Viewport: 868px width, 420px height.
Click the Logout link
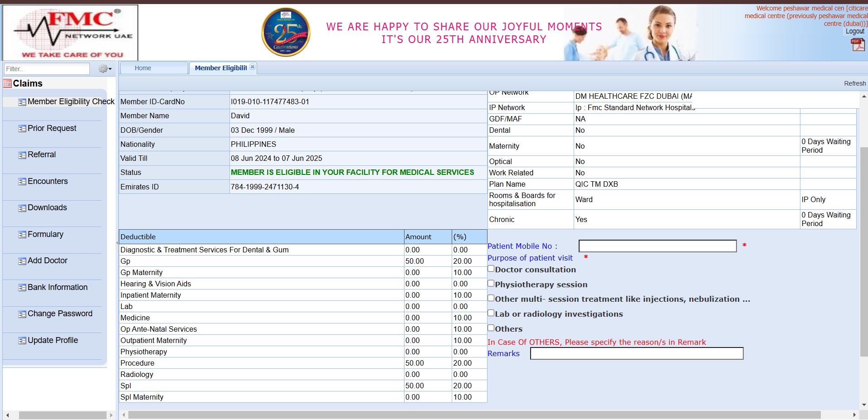[854, 31]
